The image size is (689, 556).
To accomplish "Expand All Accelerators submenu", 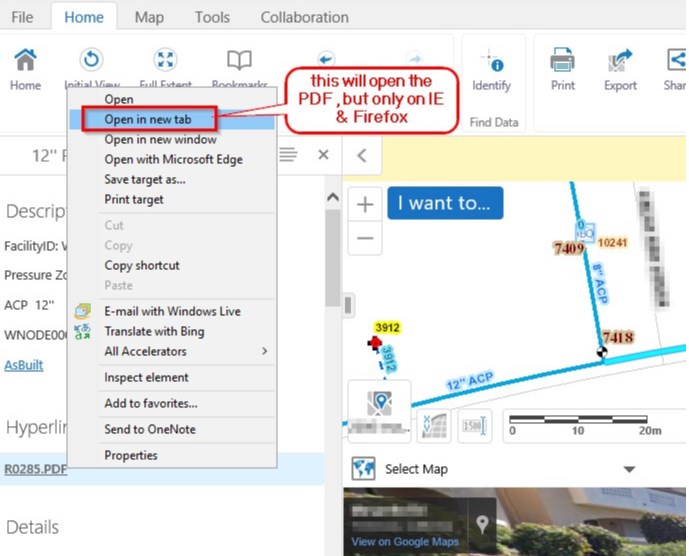I will coord(172,351).
